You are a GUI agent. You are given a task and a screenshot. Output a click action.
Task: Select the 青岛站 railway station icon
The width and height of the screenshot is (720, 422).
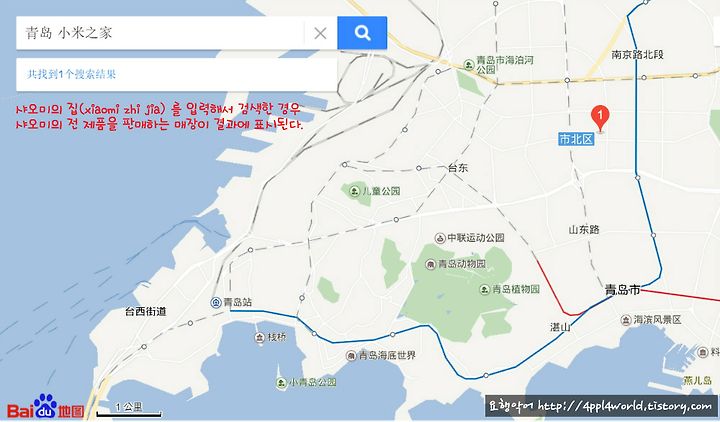tap(216, 303)
